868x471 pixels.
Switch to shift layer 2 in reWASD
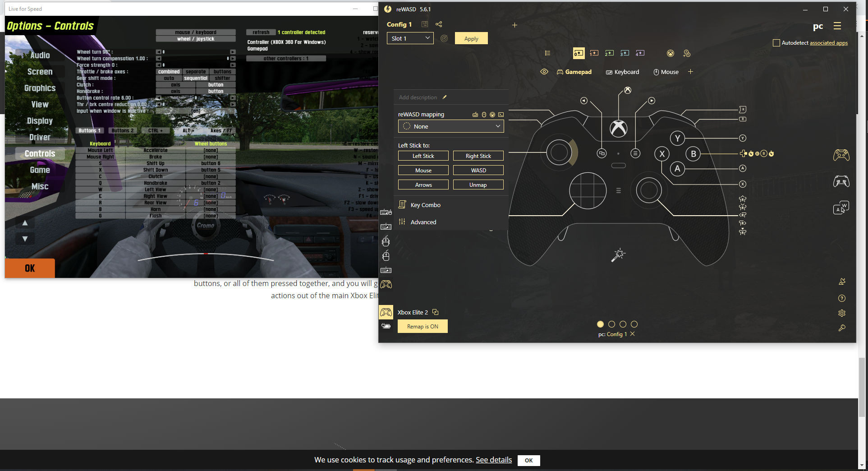(609, 53)
